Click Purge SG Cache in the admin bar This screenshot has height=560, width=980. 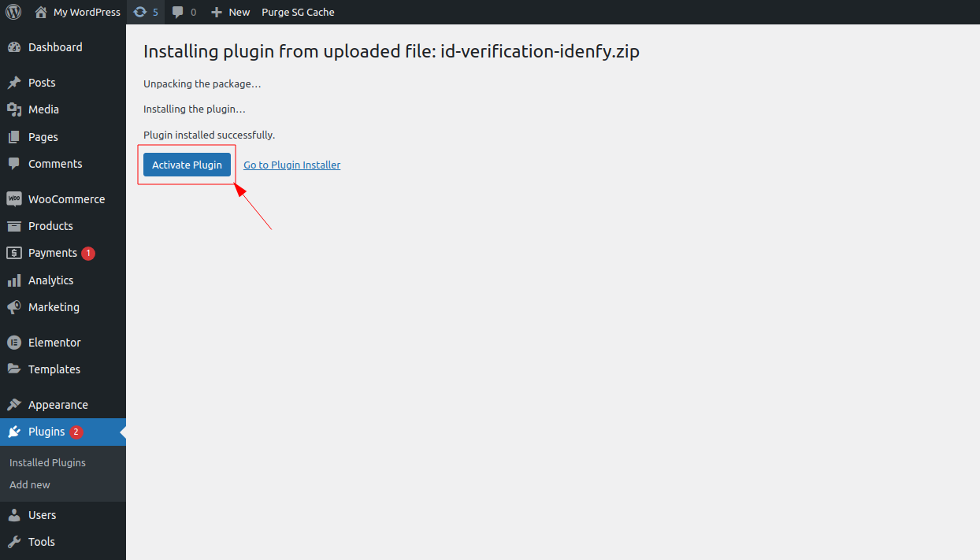pos(298,12)
